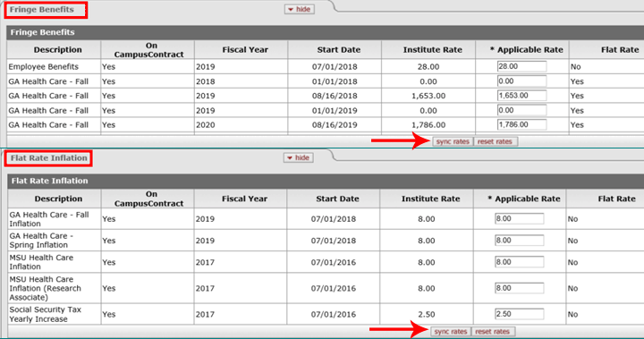Open the Fringe Benefits tab header
Viewport: 644px width, 339px height.
tap(42, 10)
